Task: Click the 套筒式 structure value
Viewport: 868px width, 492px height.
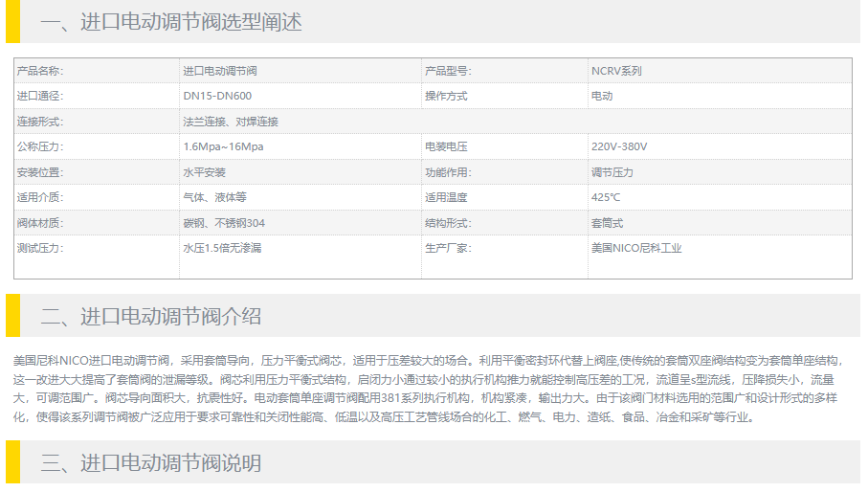Action: pyautogui.click(x=607, y=223)
